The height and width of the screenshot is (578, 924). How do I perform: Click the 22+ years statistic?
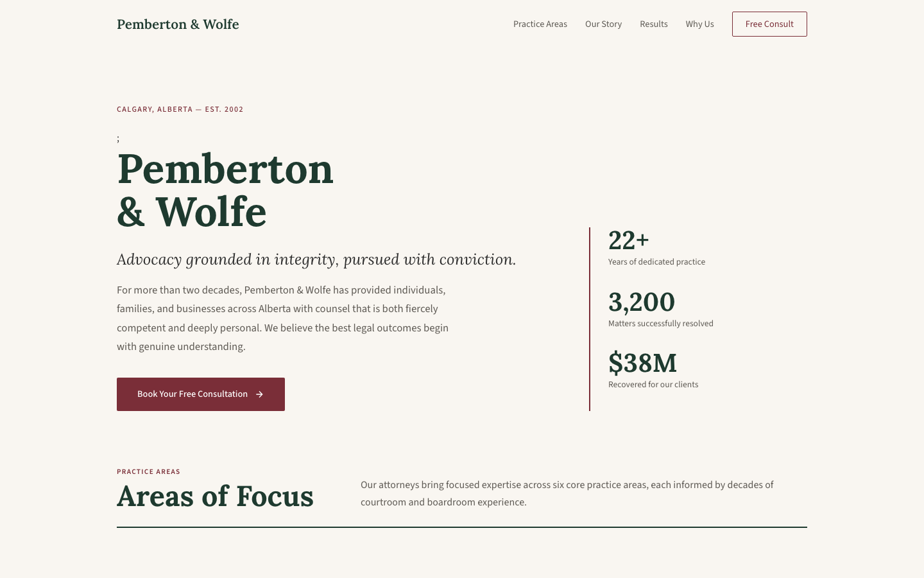[x=629, y=241]
